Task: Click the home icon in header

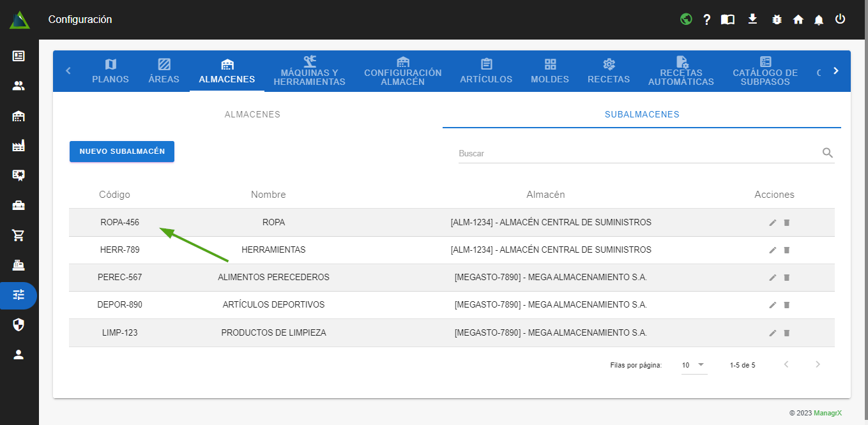Action: coord(798,20)
